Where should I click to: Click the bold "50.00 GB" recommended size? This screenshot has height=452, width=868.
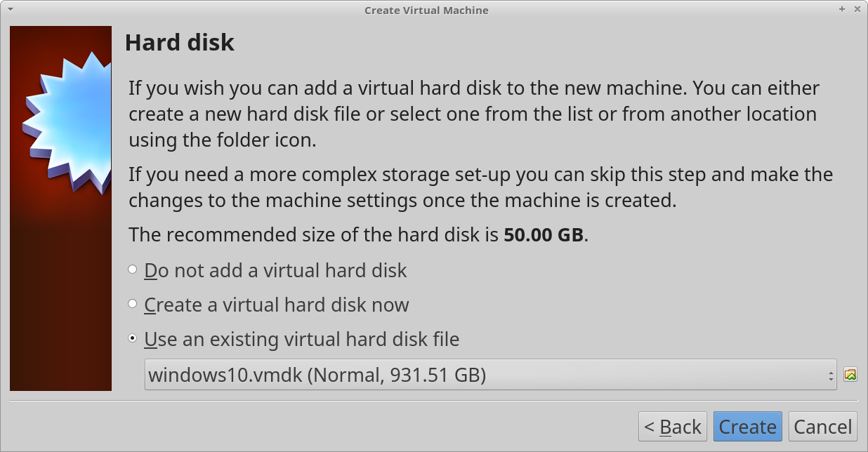[544, 234]
